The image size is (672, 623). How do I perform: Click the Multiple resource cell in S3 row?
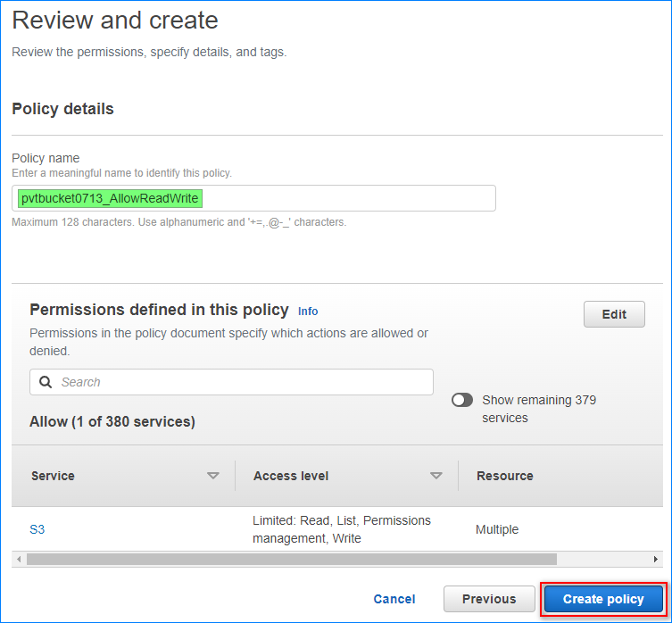pyautogui.click(x=497, y=529)
